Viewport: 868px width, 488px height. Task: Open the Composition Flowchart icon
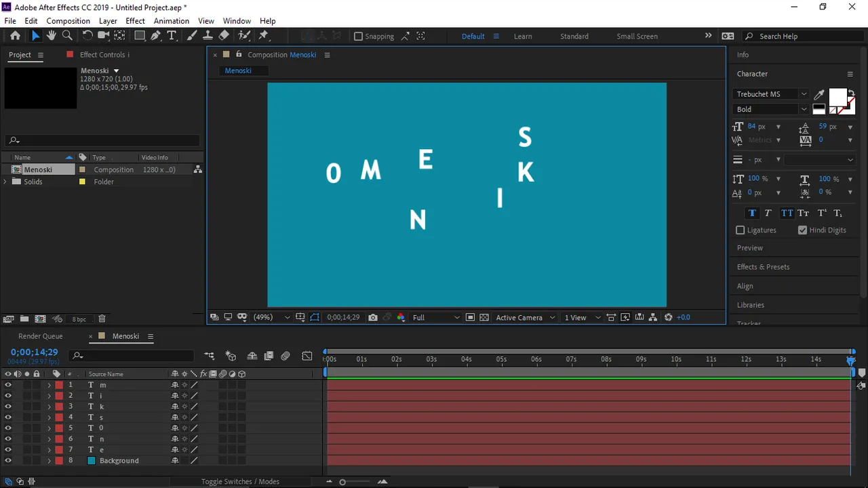[653, 317]
